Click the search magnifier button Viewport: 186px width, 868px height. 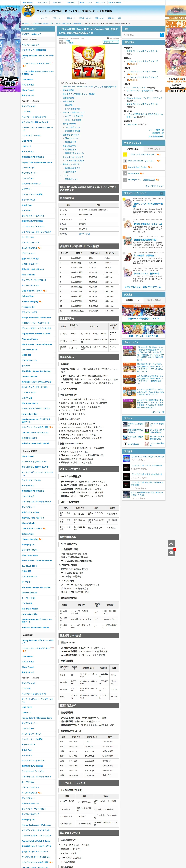tap(162, 35)
